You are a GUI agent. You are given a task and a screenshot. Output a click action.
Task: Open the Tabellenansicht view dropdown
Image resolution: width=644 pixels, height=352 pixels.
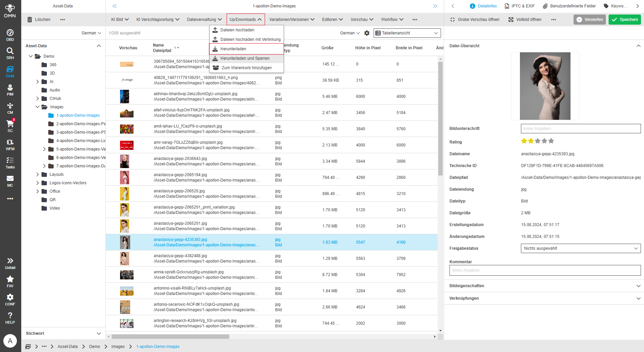click(407, 33)
